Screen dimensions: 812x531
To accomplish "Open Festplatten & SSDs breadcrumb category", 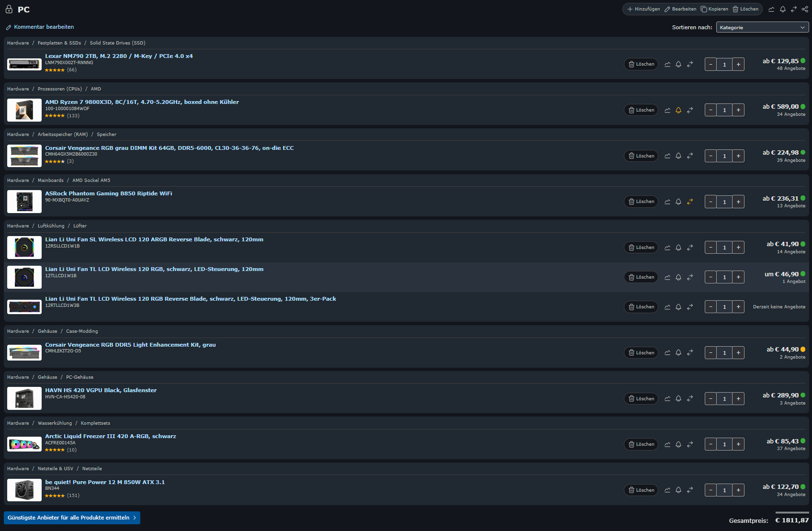I will [x=59, y=43].
